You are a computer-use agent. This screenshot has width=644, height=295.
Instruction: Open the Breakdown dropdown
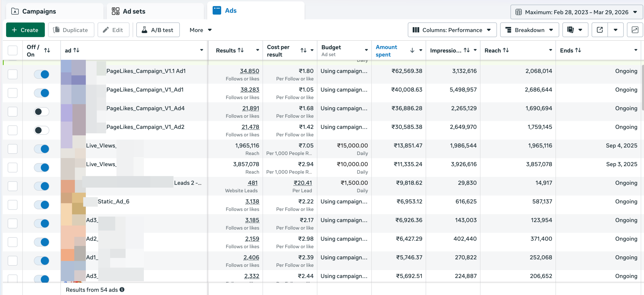(x=529, y=30)
